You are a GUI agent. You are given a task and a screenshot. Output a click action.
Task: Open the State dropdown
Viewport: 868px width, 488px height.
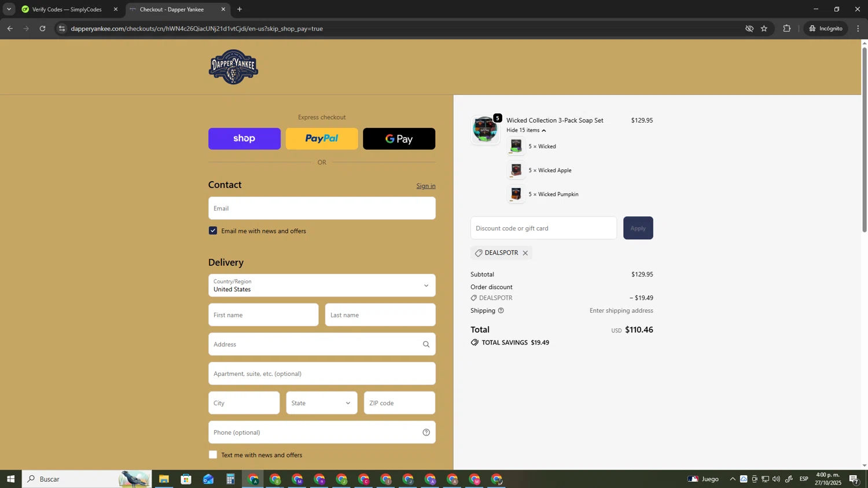(x=322, y=403)
